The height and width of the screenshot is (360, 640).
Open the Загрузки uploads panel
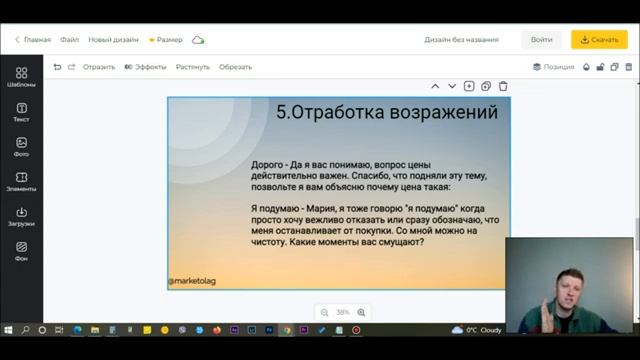[x=21, y=216]
